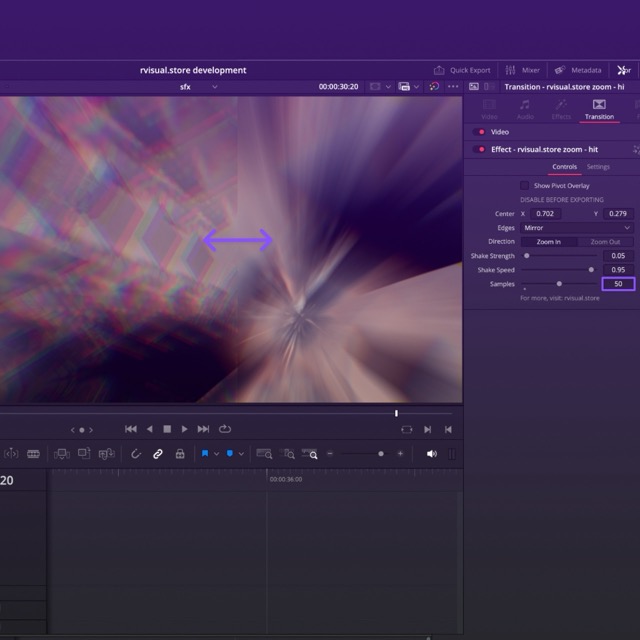The height and width of the screenshot is (640, 640).
Task: Click the Quick Export button
Action: click(462, 70)
